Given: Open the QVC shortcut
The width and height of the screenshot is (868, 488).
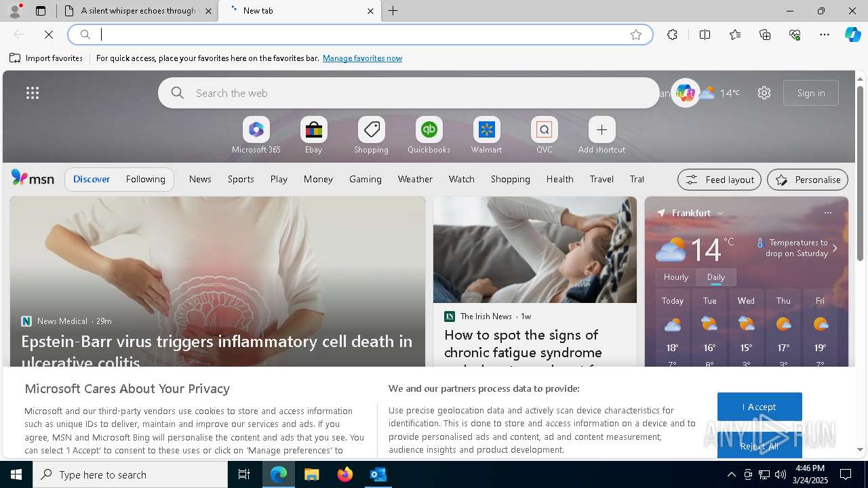Looking at the screenshot, I should (544, 136).
